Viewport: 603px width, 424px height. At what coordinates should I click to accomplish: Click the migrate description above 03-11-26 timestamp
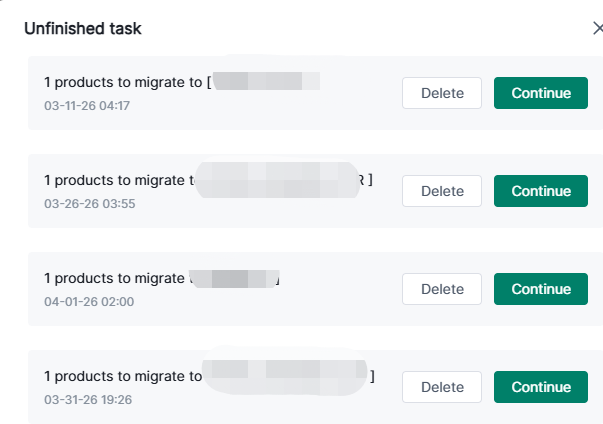pyautogui.click(x=127, y=83)
